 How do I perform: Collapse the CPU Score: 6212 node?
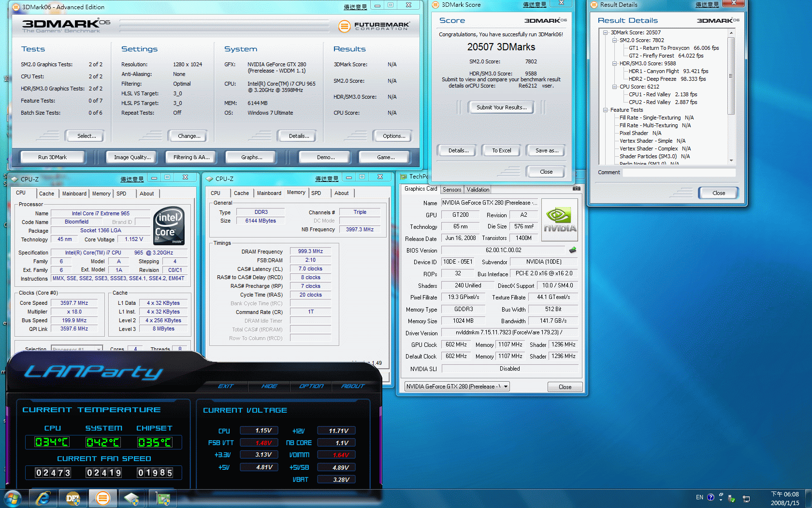(x=614, y=87)
